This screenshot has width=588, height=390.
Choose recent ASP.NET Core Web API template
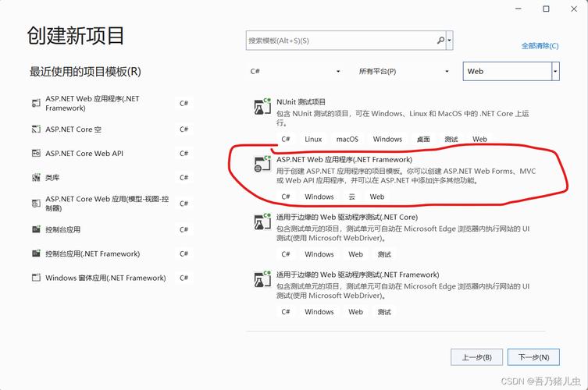(x=112, y=153)
